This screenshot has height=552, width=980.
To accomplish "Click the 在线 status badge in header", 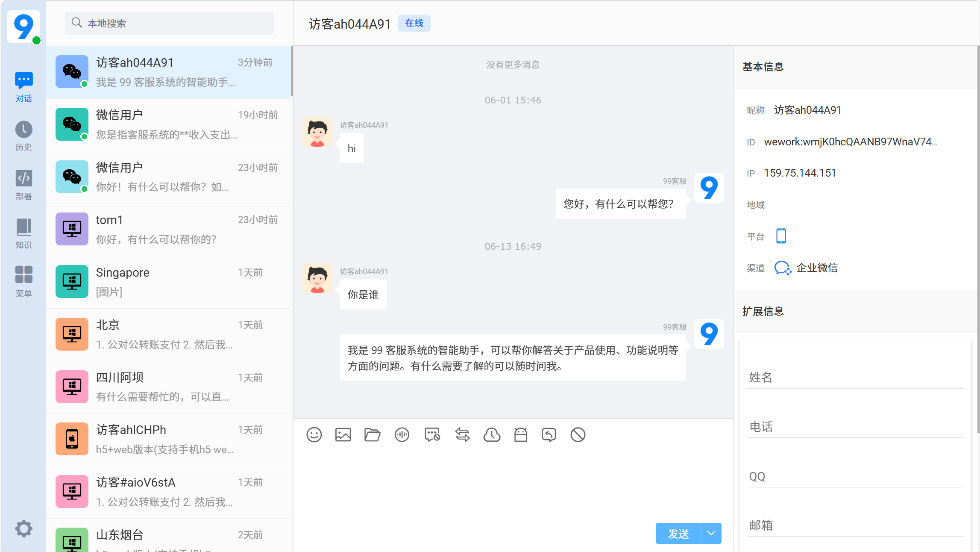I will (x=414, y=23).
